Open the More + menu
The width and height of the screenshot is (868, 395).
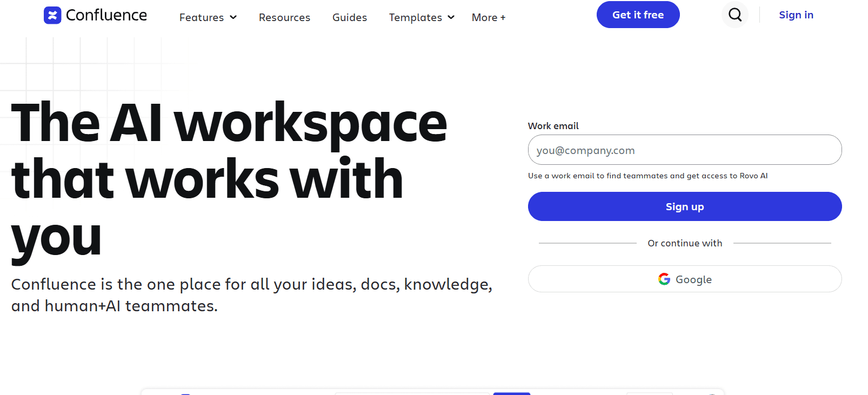click(x=489, y=17)
